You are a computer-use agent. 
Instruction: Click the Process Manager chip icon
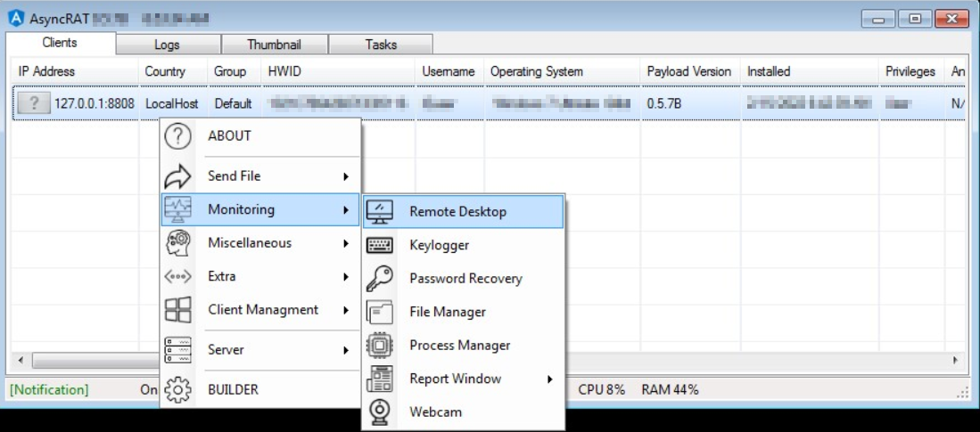[x=380, y=346]
